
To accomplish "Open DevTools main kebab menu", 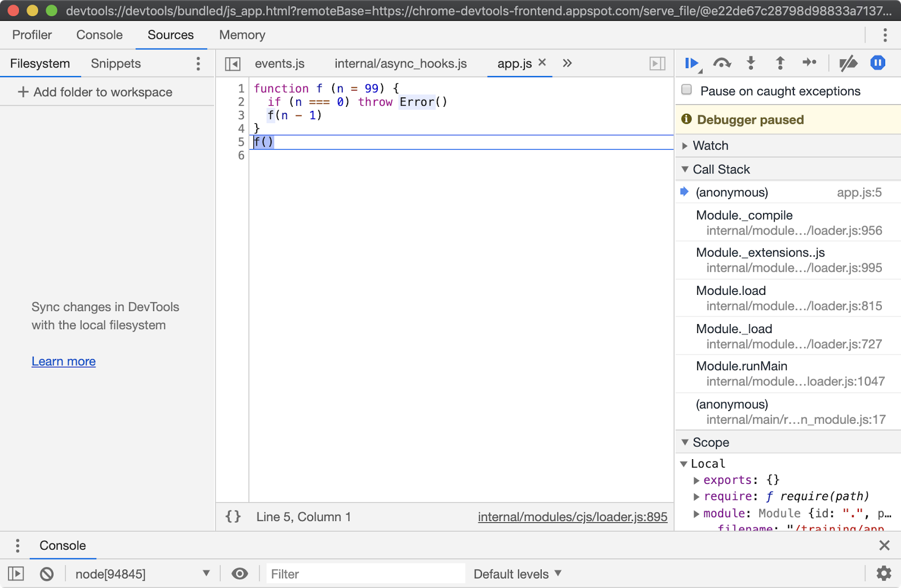I will point(885,35).
